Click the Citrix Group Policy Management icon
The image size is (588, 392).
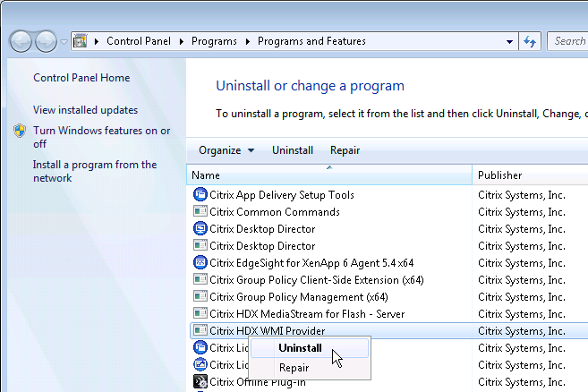pos(200,296)
